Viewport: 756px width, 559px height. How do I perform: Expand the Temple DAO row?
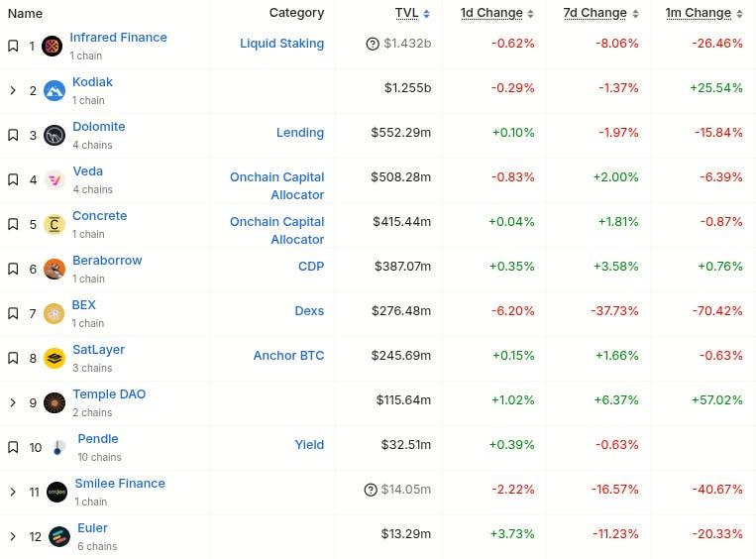[13, 402]
